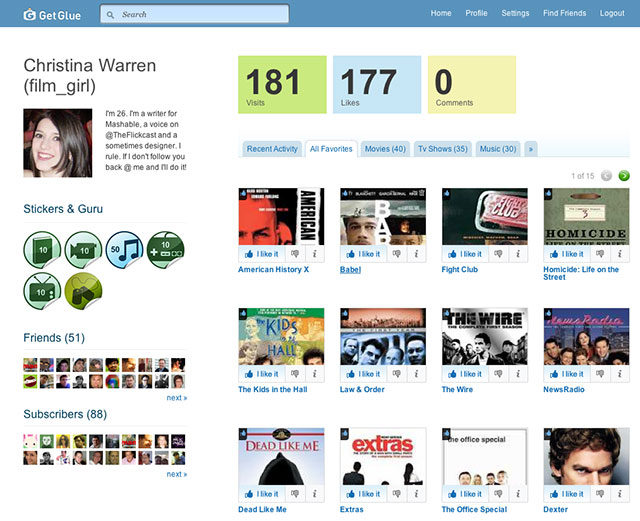
Task: Open the book guru sticker
Action: point(42,250)
